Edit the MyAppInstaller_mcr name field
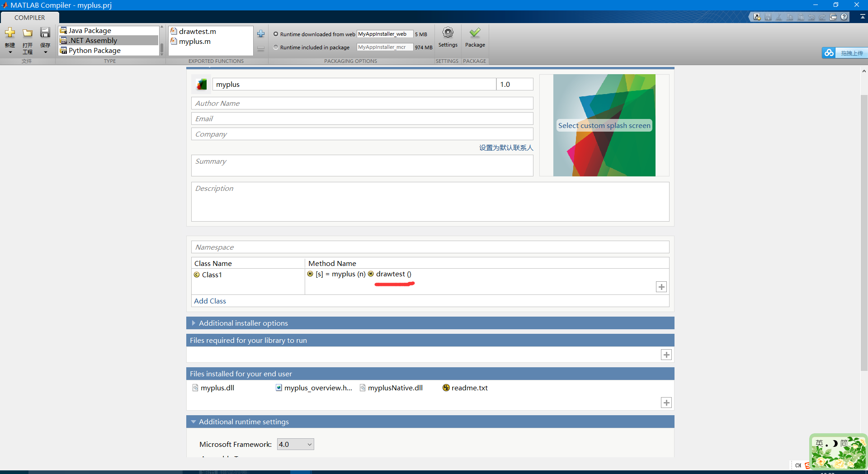The height and width of the screenshot is (474, 868). coord(385,47)
